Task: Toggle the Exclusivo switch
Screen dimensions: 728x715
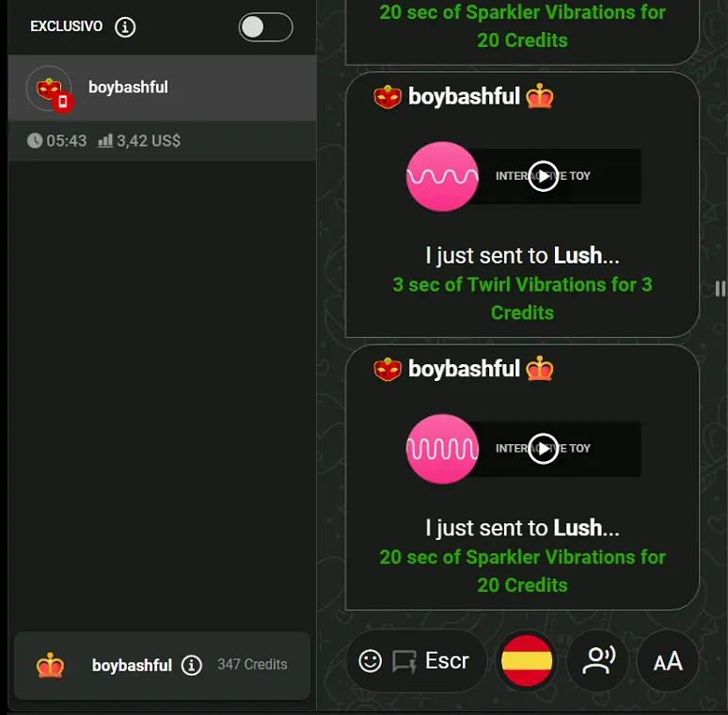Action: pyautogui.click(x=265, y=27)
